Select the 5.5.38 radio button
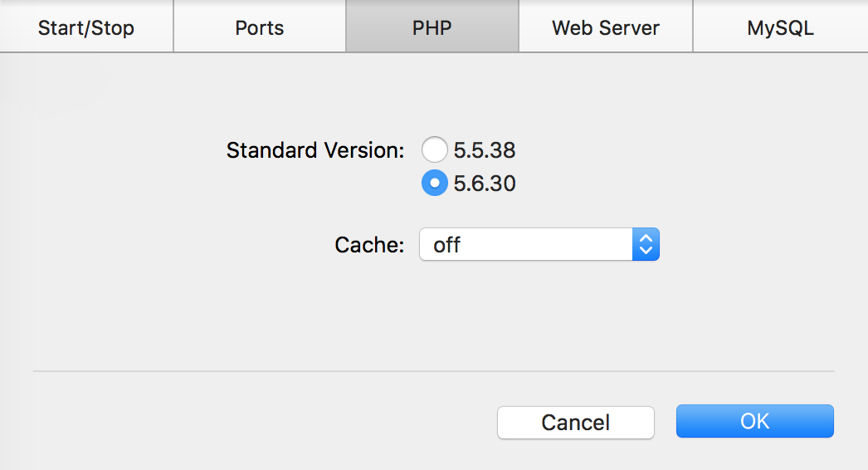Screen dimensions: 868x470 pos(435,150)
